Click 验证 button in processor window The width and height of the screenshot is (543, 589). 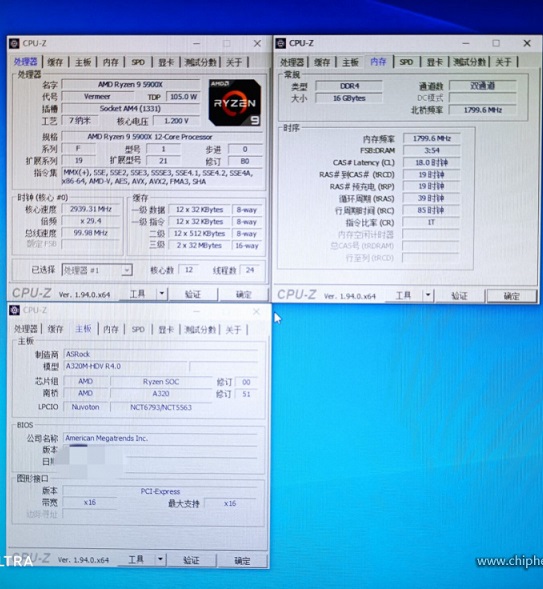pos(193,294)
